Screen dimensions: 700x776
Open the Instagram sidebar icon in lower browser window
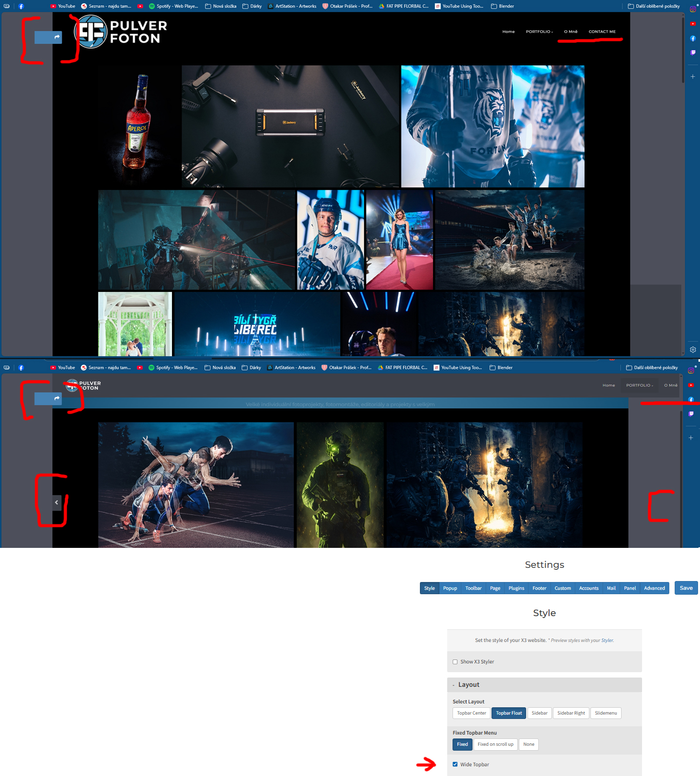[x=691, y=370]
